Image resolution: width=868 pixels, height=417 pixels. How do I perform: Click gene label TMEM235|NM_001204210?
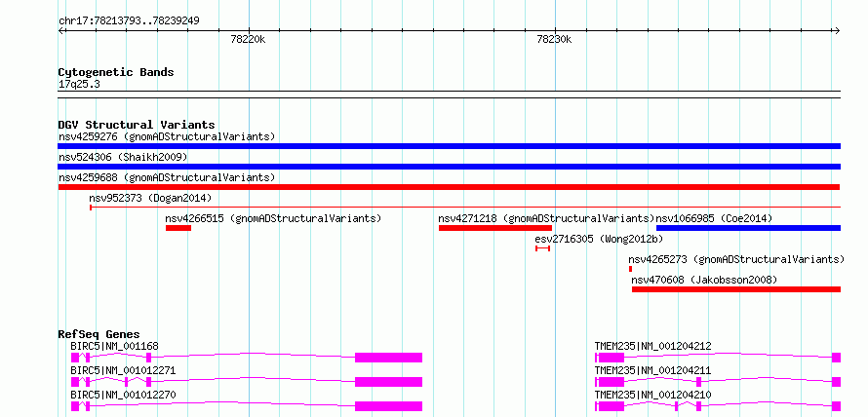653,395
